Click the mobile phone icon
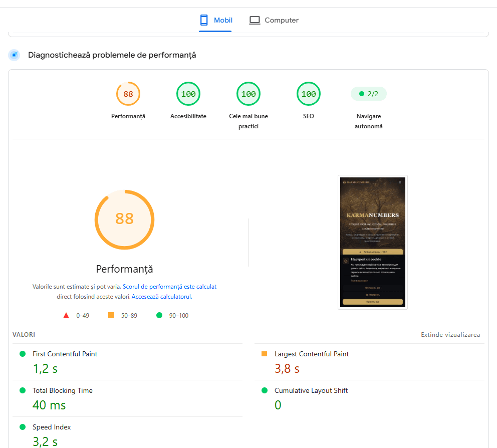This screenshot has height=448, width=497. 204,20
